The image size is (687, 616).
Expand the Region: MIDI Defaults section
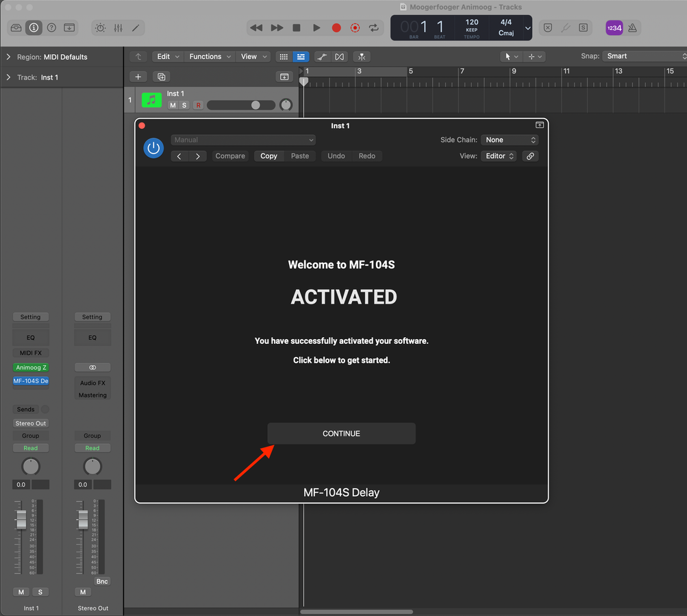tap(8, 57)
